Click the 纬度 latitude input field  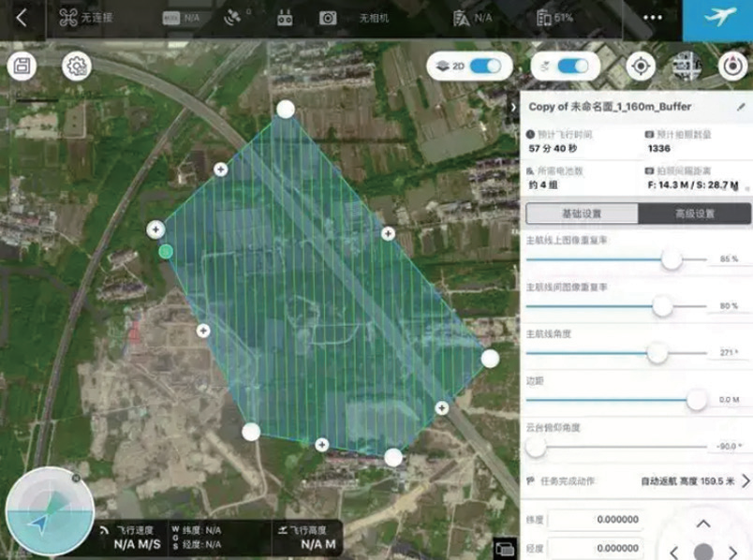pyautogui.click(x=596, y=520)
